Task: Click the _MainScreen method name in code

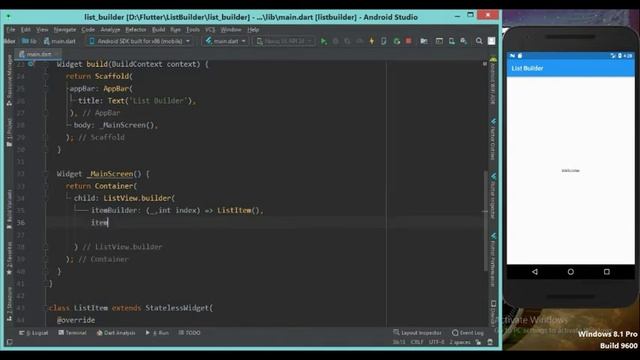Action: tap(110, 174)
